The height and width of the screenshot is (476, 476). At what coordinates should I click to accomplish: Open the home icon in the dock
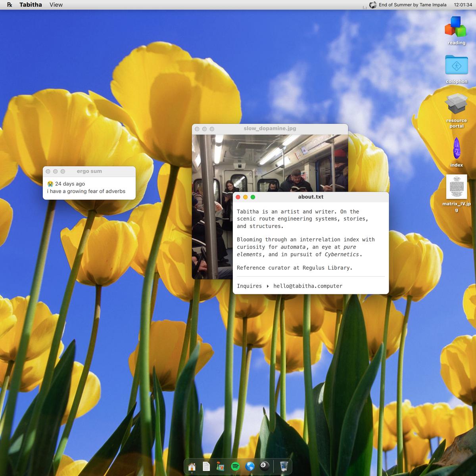(x=192, y=466)
